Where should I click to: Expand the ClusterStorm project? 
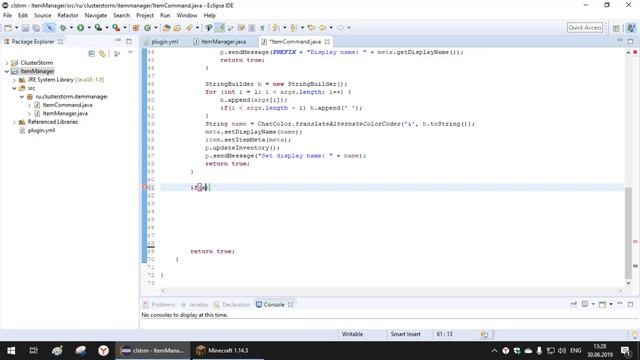7,63
